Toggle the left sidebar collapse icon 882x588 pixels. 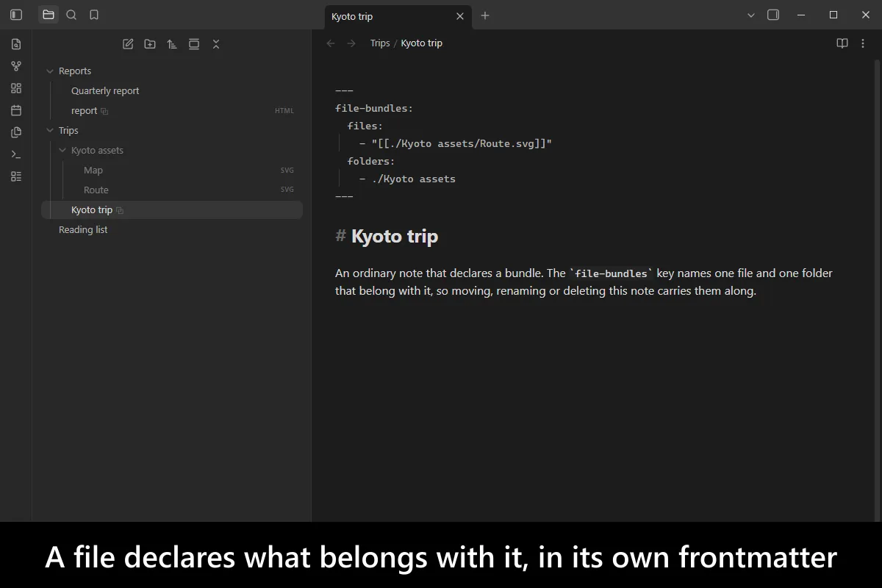coord(16,15)
